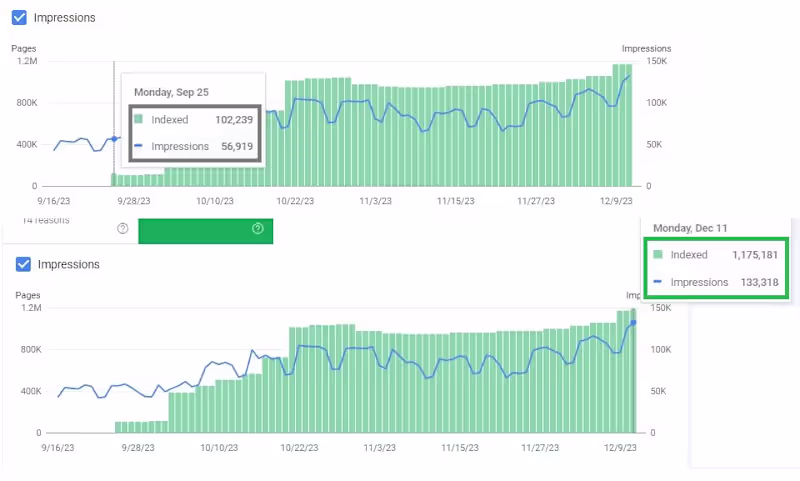Click the 102,239 indexed value in tooltip

pyautogui.click(x=234, y=118)
